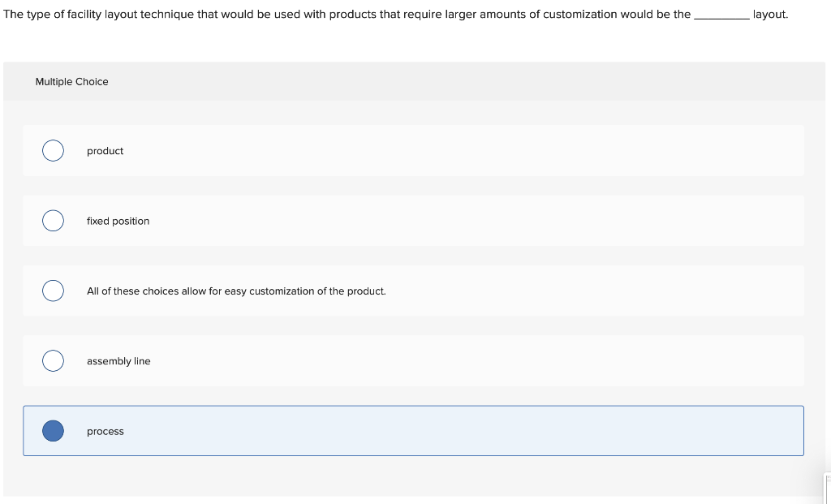The width and height of the screenshot is (831, 504).
Task: Select the assembly line radio button
Action: point(53,360)
